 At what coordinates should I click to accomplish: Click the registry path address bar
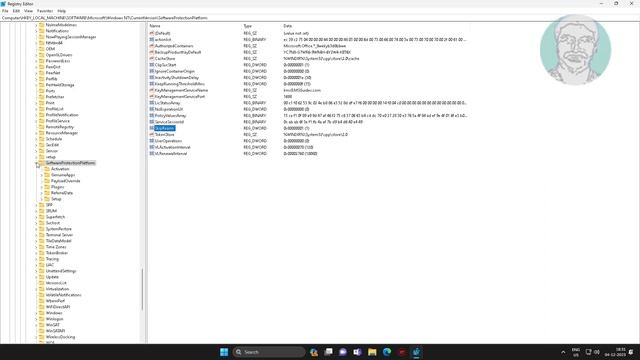click(320, 18)
